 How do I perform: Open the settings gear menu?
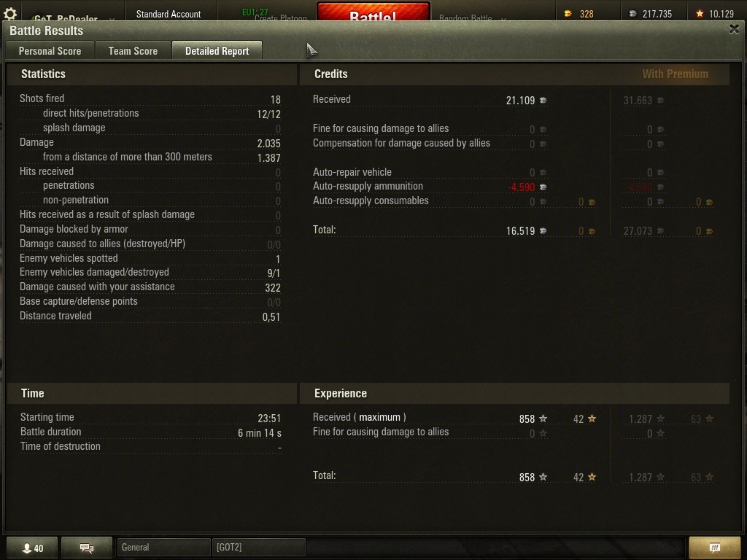(x=10, y=13)
